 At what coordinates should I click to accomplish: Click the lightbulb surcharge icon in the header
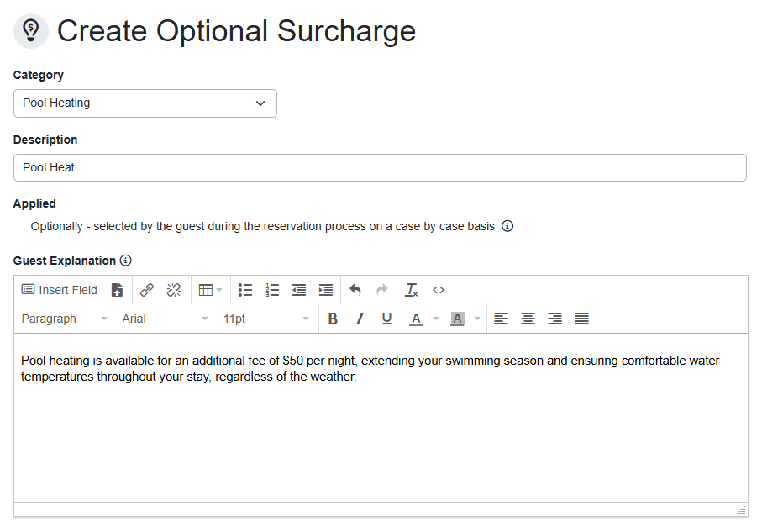point(31,31)
